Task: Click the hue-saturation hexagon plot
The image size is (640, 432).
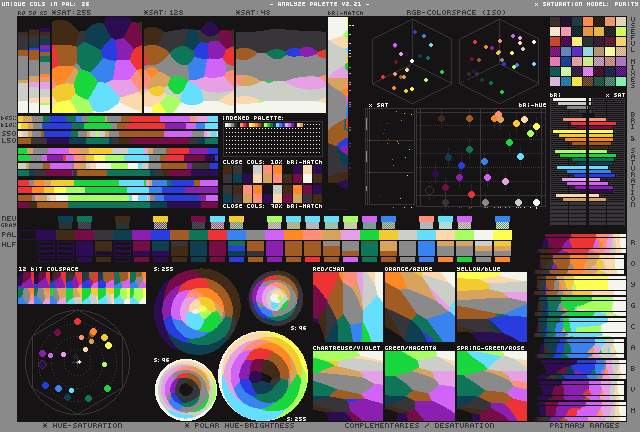Action: [x=78, y=362]
